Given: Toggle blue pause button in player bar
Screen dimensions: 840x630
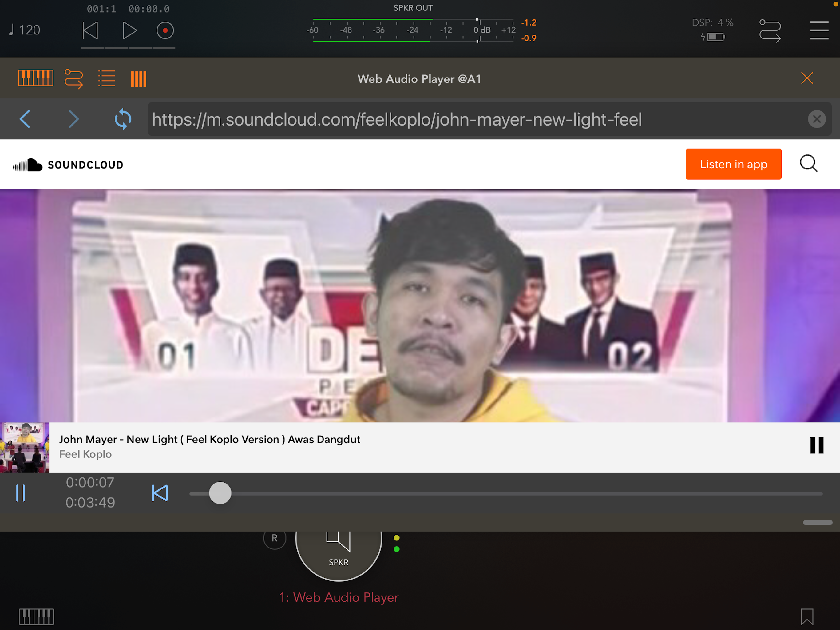Looking at the screenshot, I should [x=21, y=493].
